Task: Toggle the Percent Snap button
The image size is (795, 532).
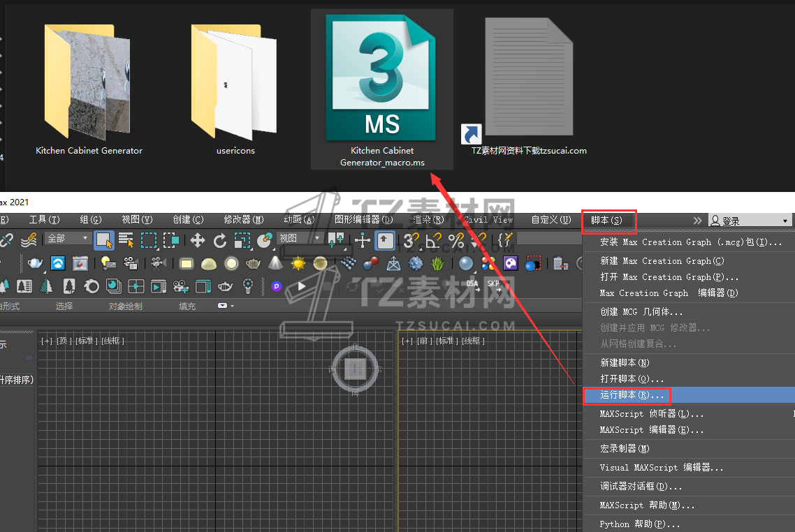Action: (455, 240)
